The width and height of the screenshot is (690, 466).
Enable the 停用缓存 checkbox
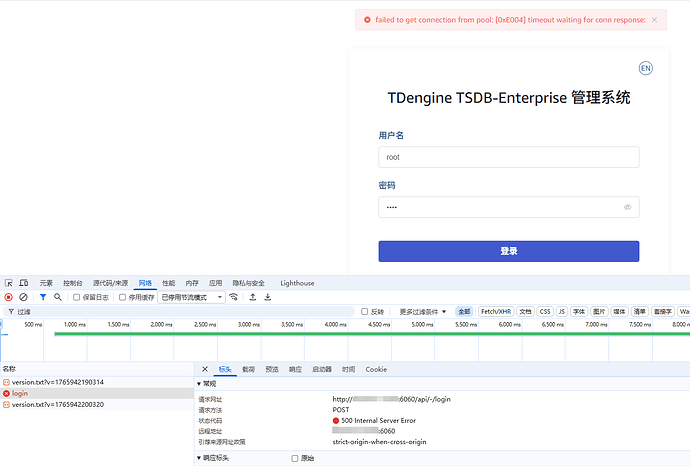[122, 297]
